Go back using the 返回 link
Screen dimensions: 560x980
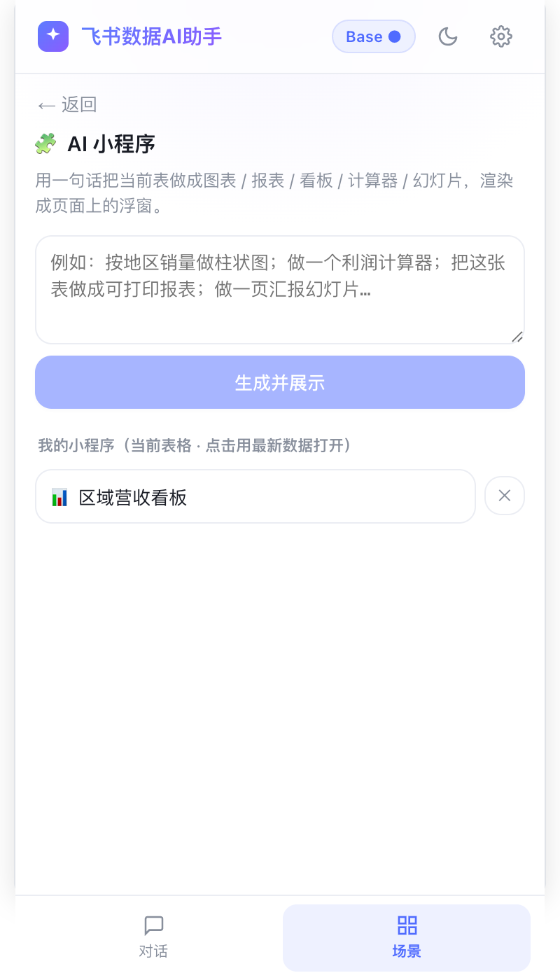[x=67, y=105]
